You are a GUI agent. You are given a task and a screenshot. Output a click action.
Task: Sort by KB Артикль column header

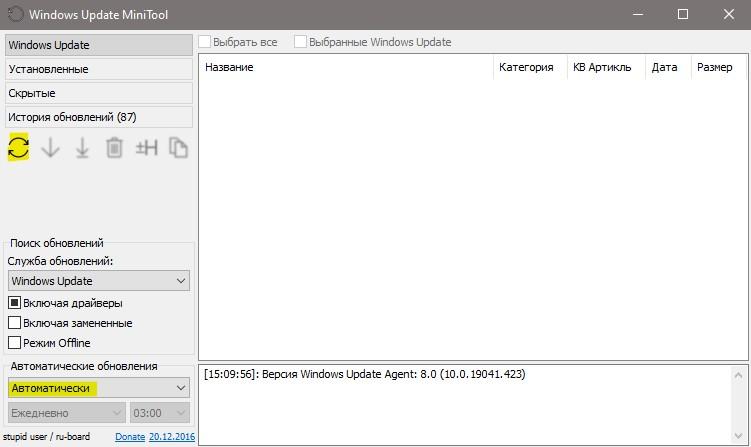[606, 67]
